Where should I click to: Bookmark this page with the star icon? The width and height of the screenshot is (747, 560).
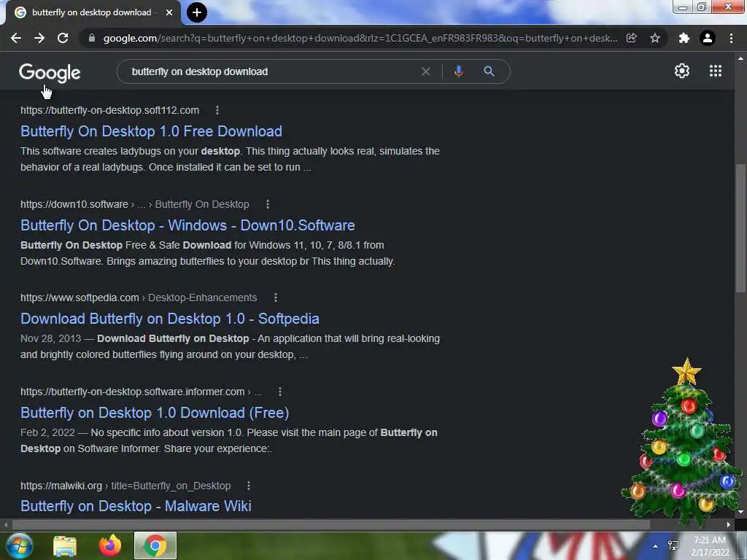click(x=655, y=38)
